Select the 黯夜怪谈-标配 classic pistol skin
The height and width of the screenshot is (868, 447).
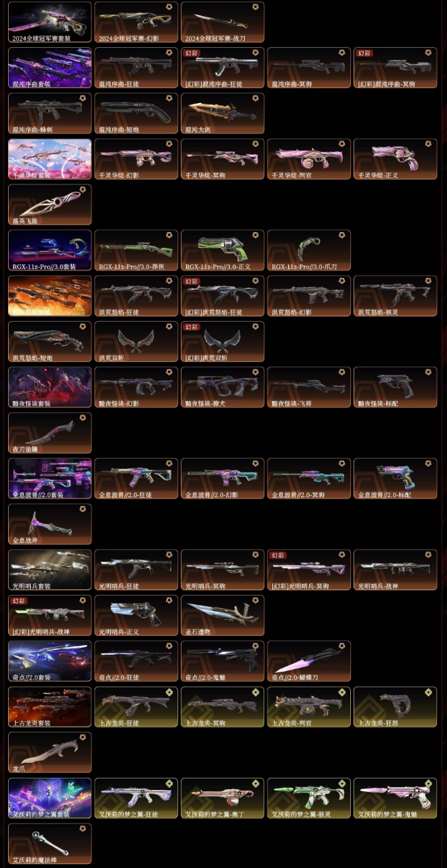coord(395,388)
